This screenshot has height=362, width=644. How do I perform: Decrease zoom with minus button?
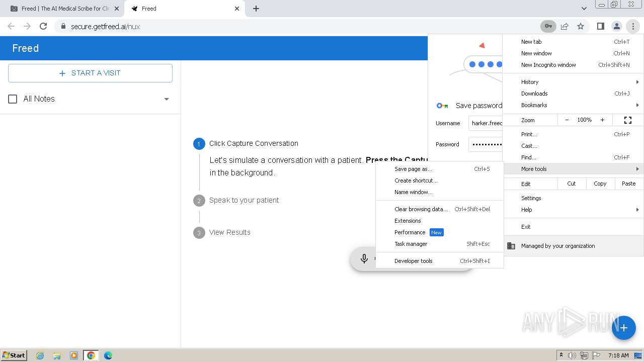pos(567,120)
